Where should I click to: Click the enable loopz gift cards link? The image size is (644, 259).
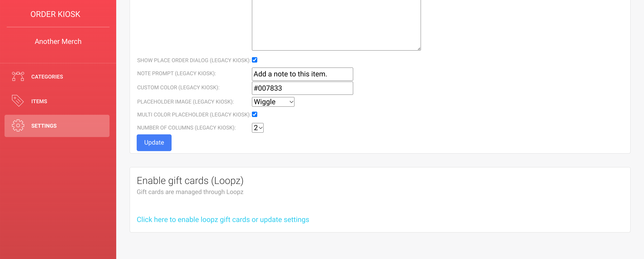click(x=223, y=219)
